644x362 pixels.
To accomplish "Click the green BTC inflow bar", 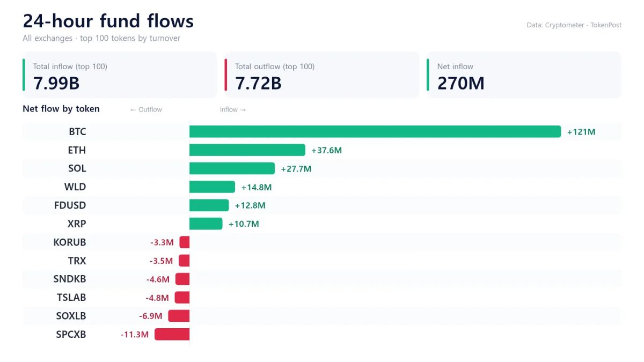I will [x=375, y=131].
